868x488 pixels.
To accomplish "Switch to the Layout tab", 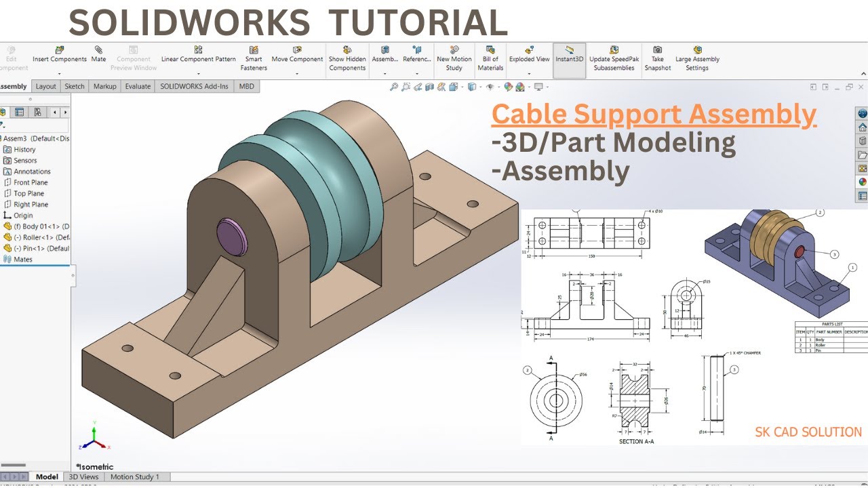I will tap(45, 86).
